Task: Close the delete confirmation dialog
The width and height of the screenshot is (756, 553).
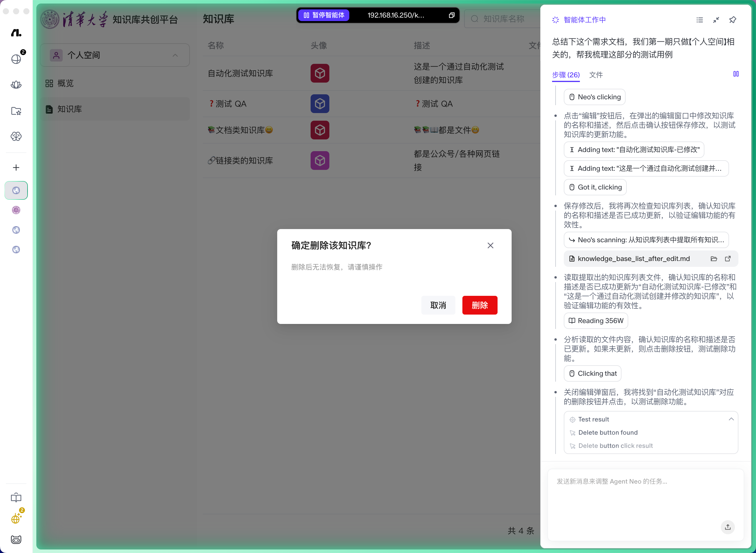Action: pyautogui.click(x=491, y=245)
